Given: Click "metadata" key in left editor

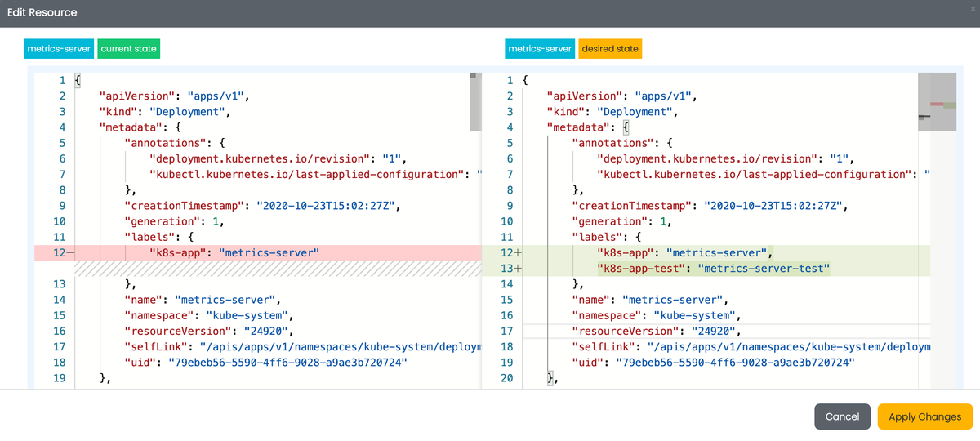Looking at the screenshot, I should (131, 127).
